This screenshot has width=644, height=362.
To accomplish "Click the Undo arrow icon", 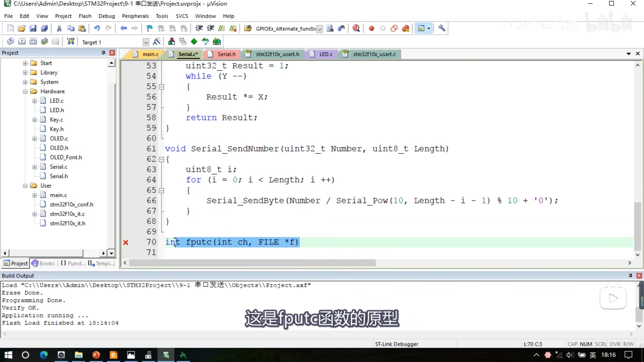I will tap(97, 28).
